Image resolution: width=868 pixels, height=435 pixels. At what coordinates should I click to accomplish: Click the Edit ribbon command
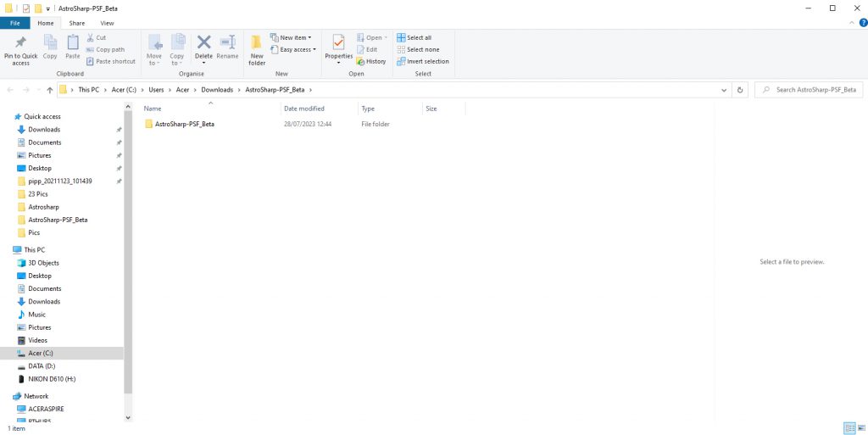[x=367, y=49]
